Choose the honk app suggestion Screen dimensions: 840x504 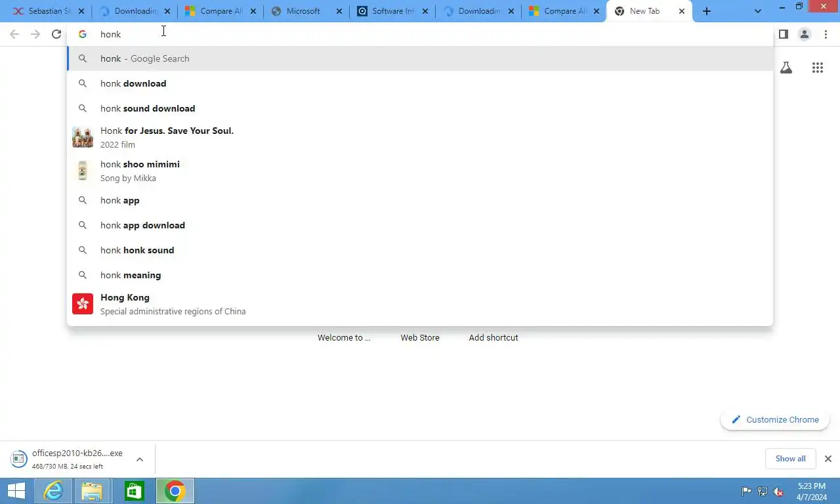point(420,200)
